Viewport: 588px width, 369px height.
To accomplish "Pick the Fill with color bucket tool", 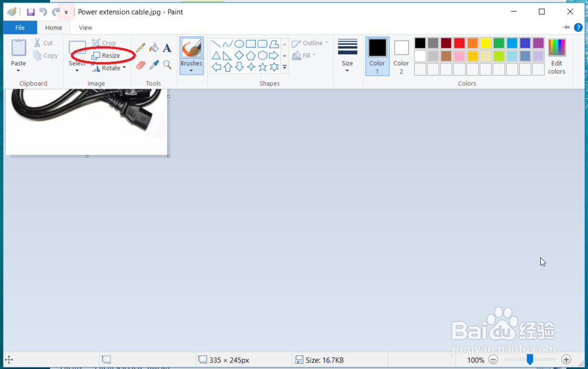I will tap(153, 48).
